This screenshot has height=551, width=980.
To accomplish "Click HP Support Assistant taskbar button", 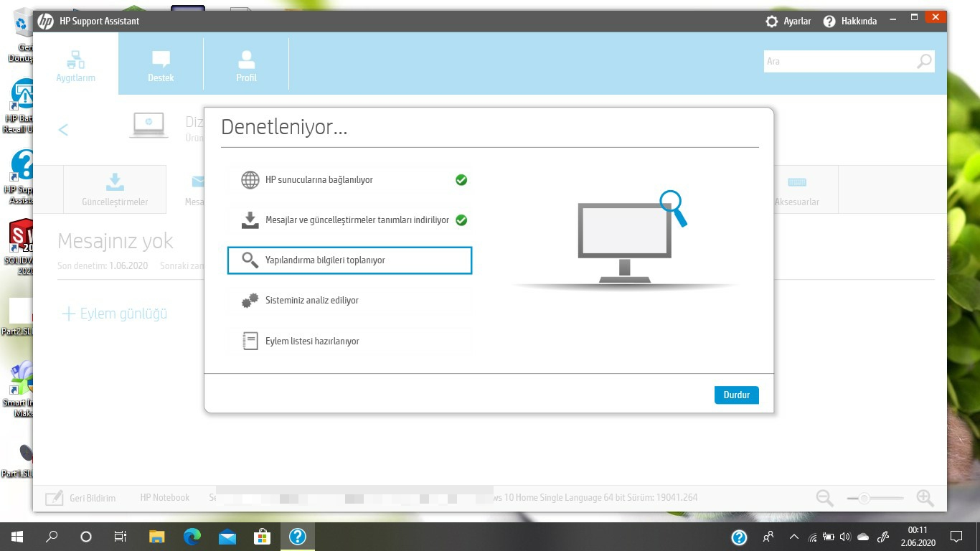I will (297, 537).
